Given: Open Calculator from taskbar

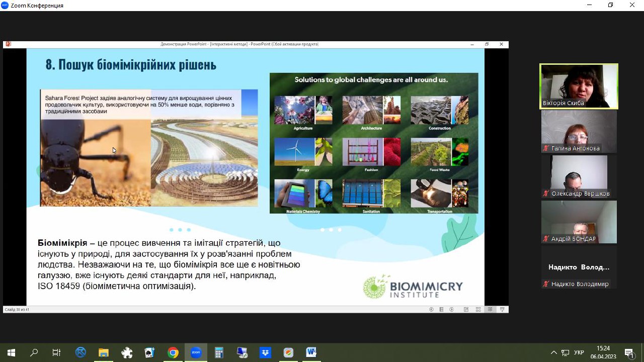Looking at the screenshot, I should (x=219, y=352).
